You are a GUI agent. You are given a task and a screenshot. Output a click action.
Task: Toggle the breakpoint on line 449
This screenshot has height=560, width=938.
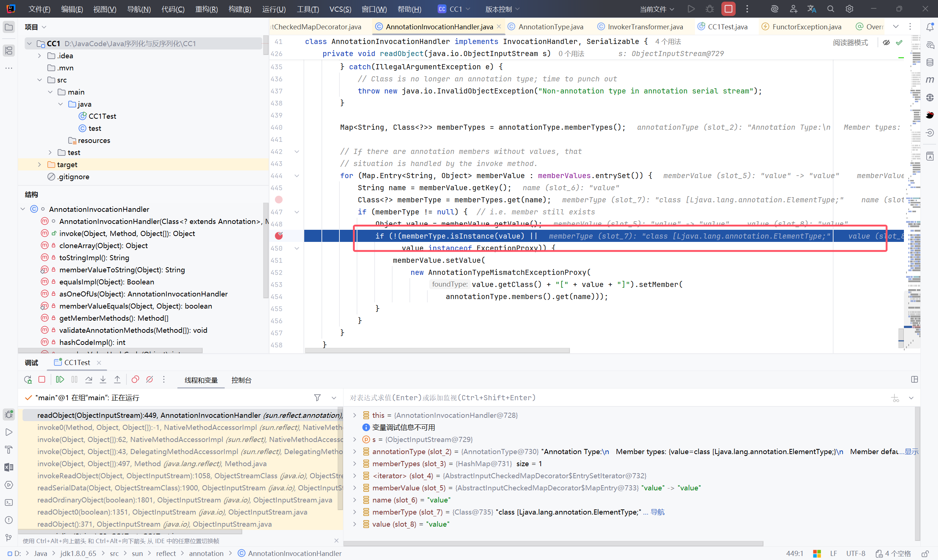[x=279, y=236]
